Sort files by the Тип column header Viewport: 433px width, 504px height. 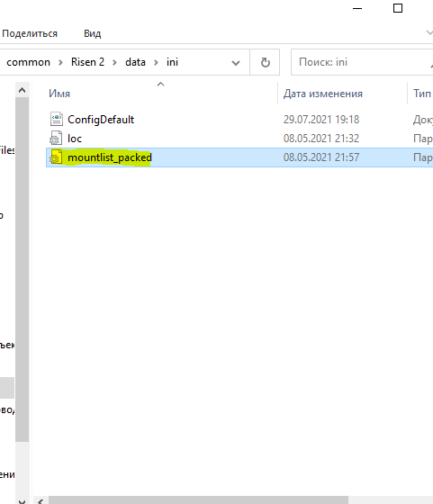click(420, 94)
